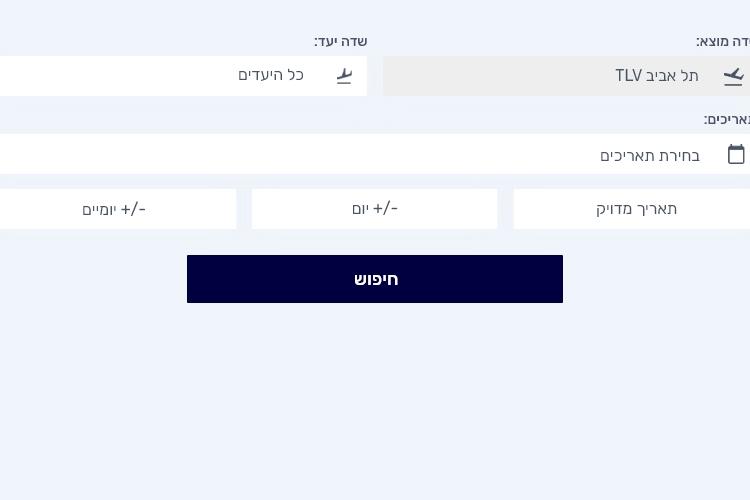Click the חיפוש search button
The height and width of the screenshot is (500, 750).
coord(375,279)
